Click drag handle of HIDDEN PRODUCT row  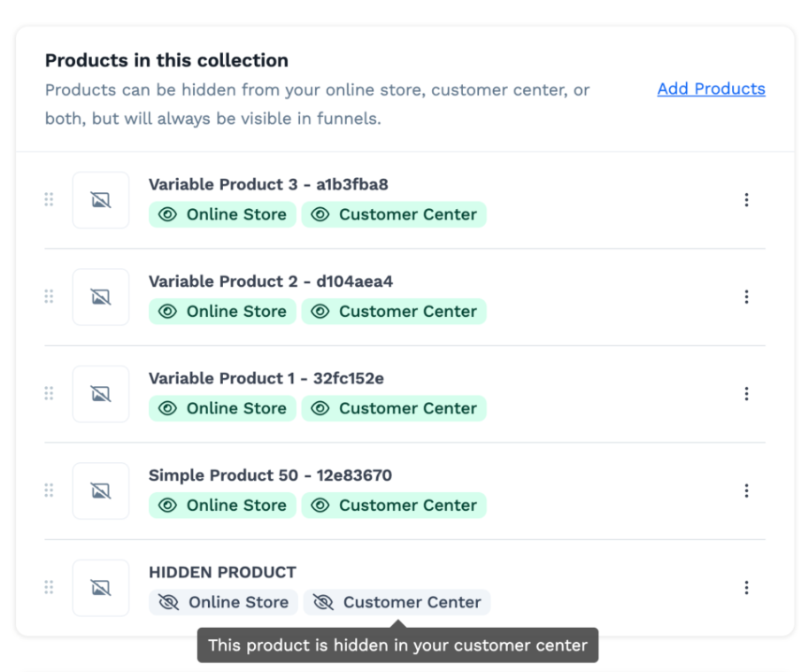coord(49,587)
